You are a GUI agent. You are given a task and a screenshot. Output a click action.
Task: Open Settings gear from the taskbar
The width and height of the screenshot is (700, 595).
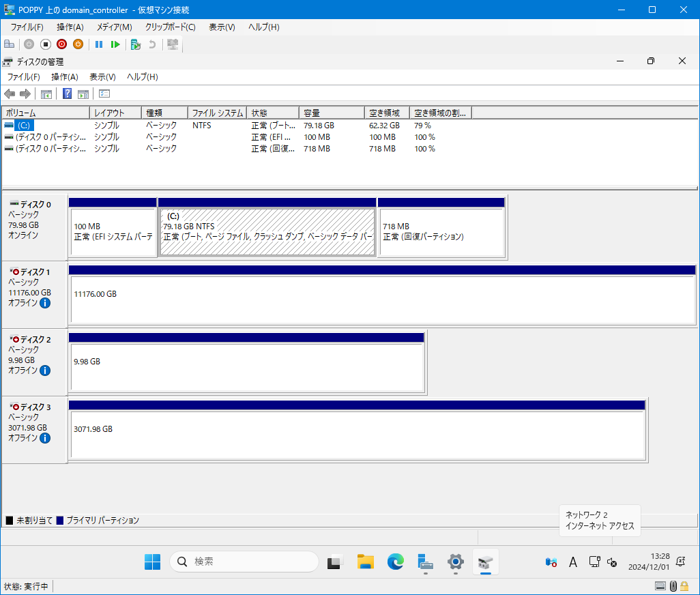[x=455, y=562]
